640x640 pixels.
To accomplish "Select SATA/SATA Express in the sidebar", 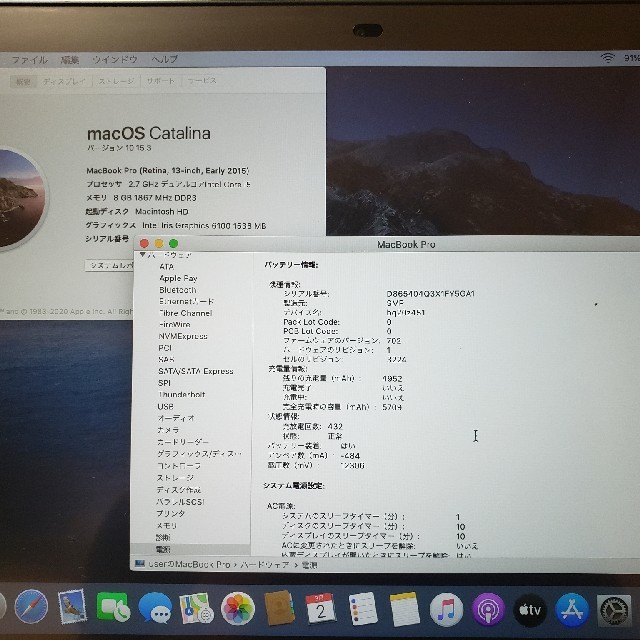I will click(x=196, y=371).
